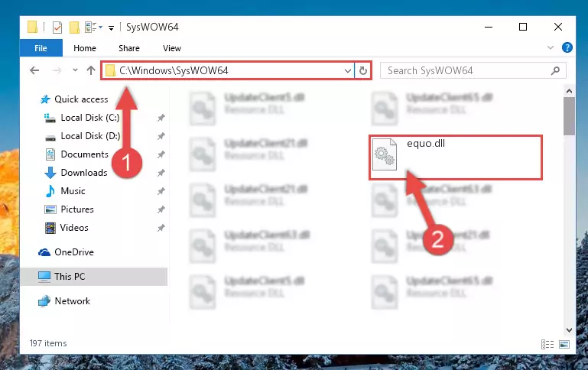Click the scrollbar down arrow
Image resolution: width=588 pixels, height=370 pixels.
point(569,330)
